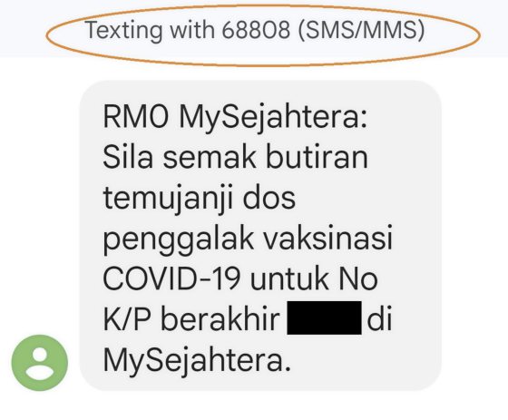Click the 'Sila semak butiran' message line
The height and width of the screenshot is (420, 508).
235,157
